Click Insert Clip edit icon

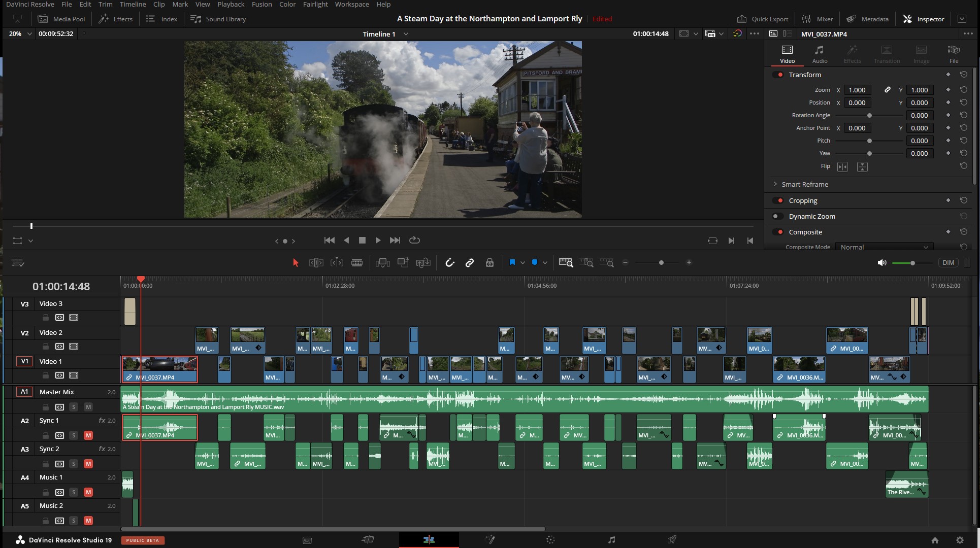[x=382, y=263]
